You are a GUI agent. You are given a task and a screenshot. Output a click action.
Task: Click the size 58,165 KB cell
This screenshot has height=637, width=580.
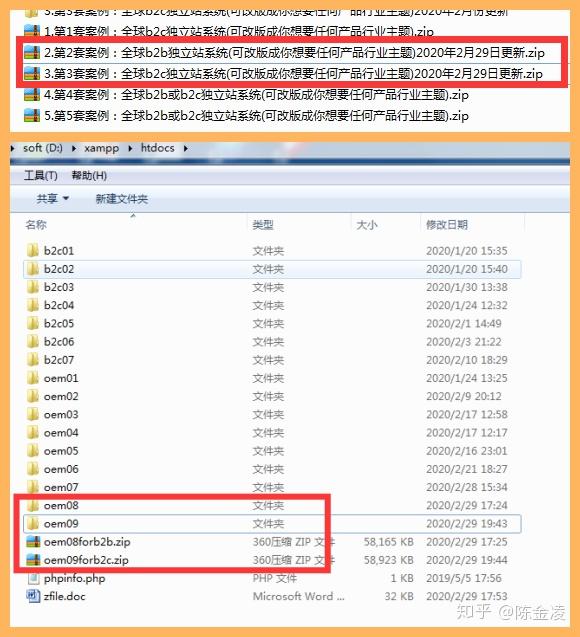pos(389,542)
